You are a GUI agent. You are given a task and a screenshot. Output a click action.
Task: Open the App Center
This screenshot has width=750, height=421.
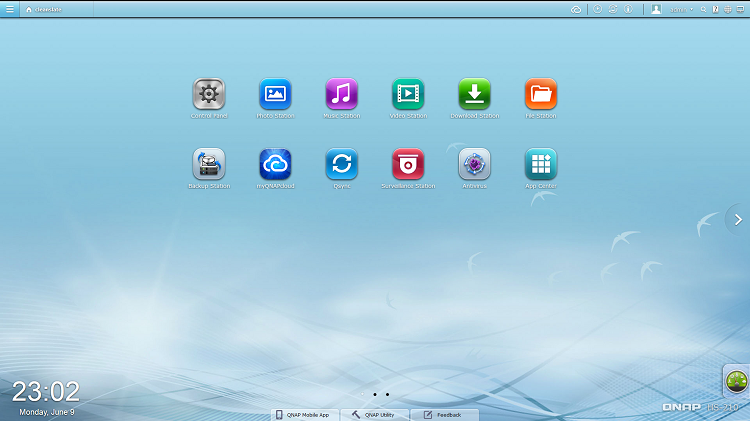tap(541, 164)
